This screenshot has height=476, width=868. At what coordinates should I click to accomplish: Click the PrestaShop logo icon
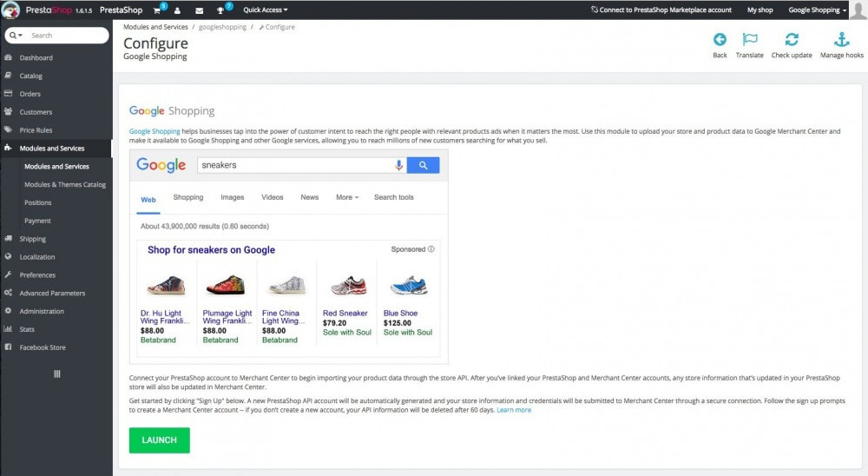point(11,10)
